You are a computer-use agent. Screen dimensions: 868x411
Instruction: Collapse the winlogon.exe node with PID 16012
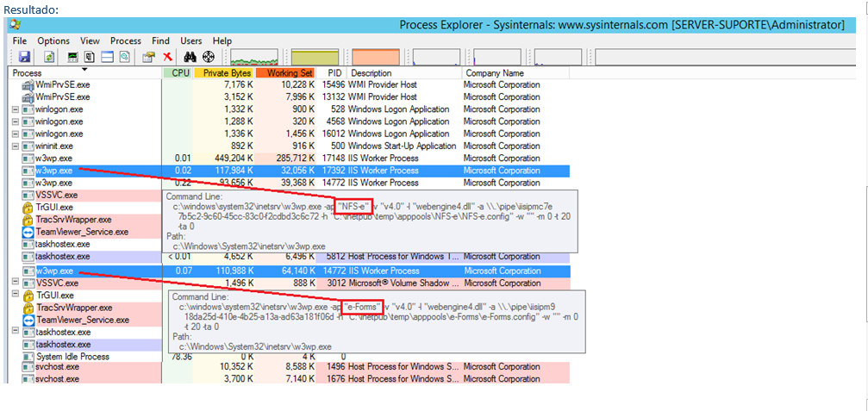click(15, 134)
